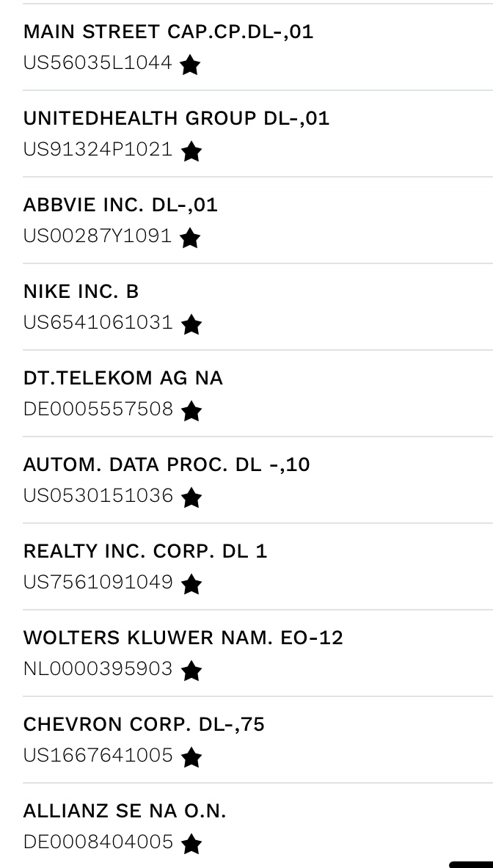This screenshot has height=868, width=493.
Task: Open AUTOM. DATA PROC. DL -,10 entry
Action: [167, 465]
